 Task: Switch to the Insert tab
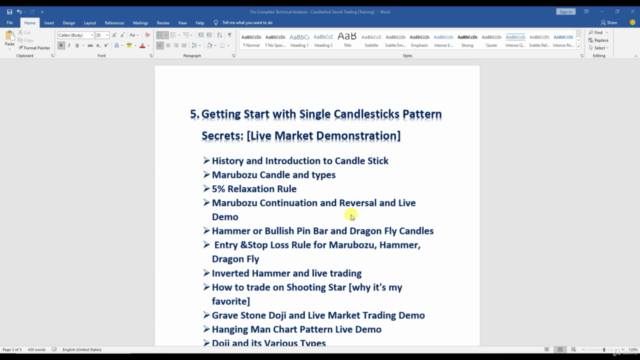pos(49,23)
